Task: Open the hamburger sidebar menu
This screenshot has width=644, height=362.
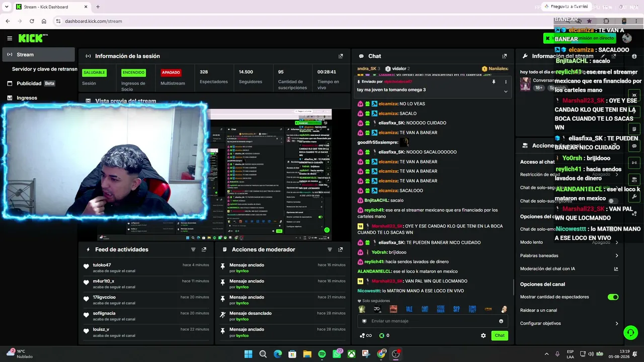Action: coord(10,38)
